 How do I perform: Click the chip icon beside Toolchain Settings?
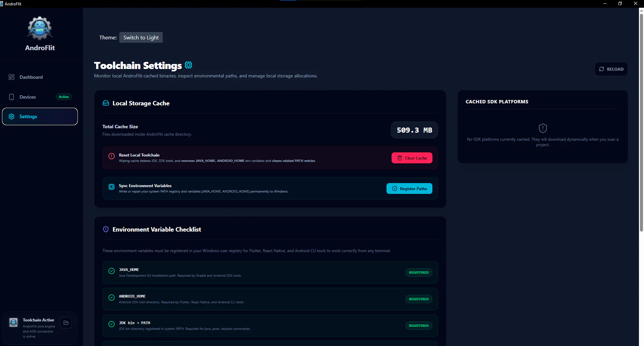188,65
